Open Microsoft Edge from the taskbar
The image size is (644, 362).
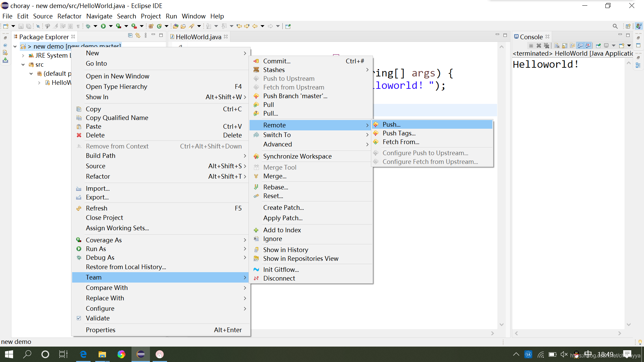coord(83,354)
